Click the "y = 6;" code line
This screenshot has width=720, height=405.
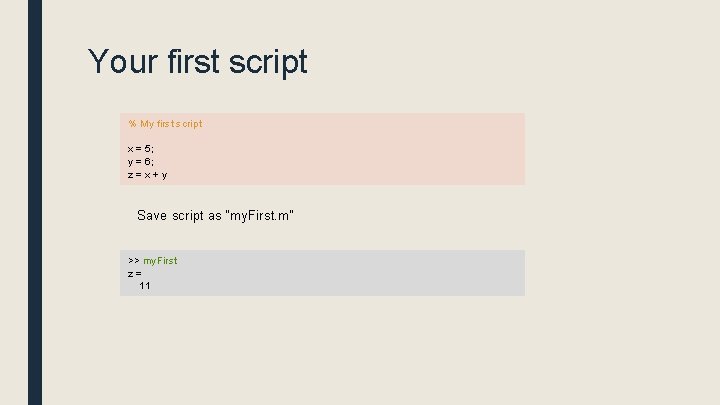[141, 161]
